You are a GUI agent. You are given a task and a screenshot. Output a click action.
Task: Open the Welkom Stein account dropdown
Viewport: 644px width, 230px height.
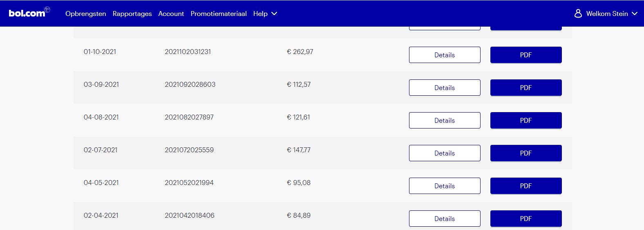point(606,14)
